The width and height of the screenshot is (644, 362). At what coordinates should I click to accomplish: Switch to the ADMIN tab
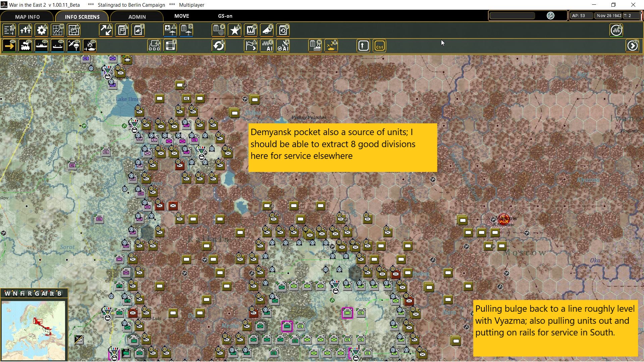click(137, 16)
